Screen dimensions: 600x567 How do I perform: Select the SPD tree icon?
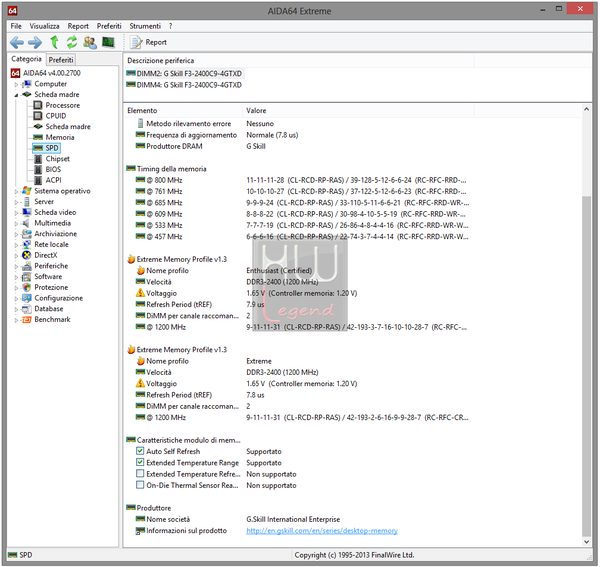pyautogui.click(x=38, y=148)
